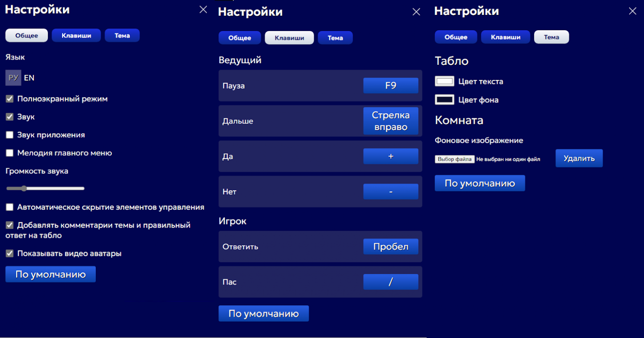The width and height of the screenshot is (644, 338).
Task: Select Клавиши tab above the Ведущий section
Action: coord(289,38)
